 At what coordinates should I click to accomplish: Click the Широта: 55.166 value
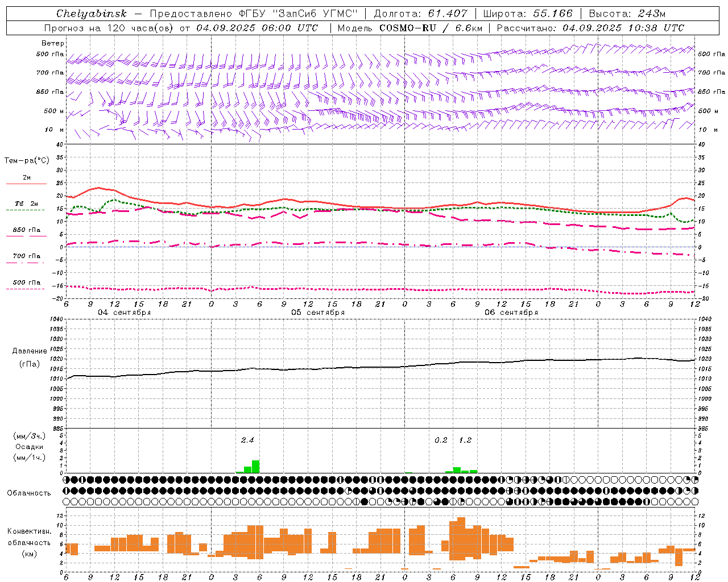pos(527,13)
